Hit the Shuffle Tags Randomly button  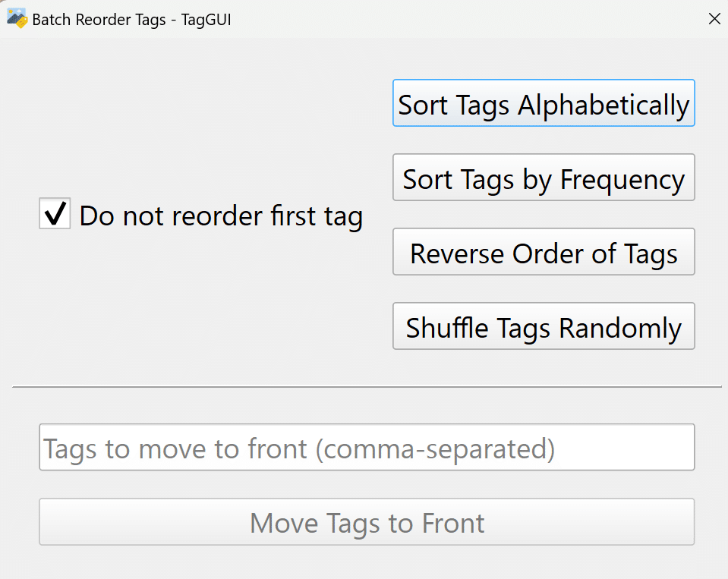click(x=544, y=326)
